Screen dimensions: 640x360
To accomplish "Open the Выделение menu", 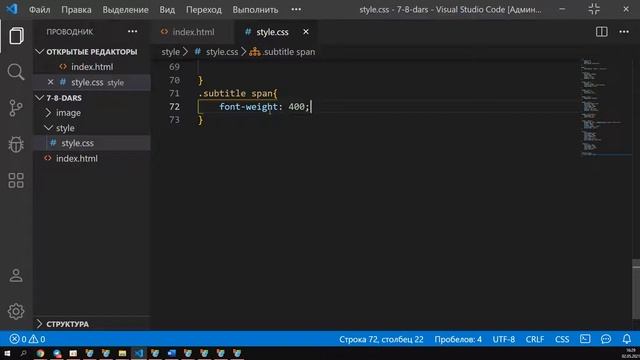I will point(125,9).
